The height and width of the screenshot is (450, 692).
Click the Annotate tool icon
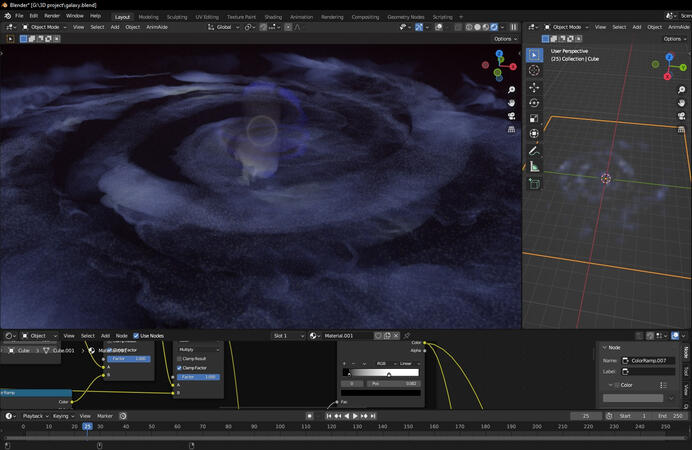534,150
